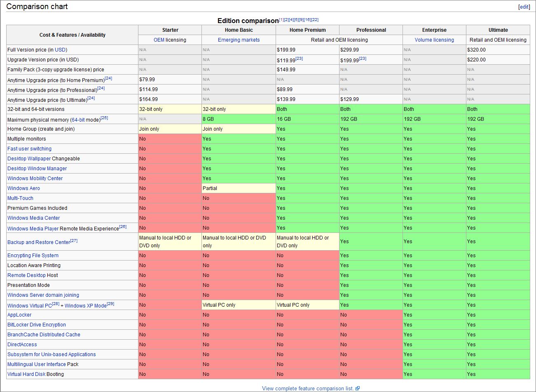Viewport: 536px width, 392px height.
Task: Select the Ultimate column header
Action: click(x=498, y=30)
